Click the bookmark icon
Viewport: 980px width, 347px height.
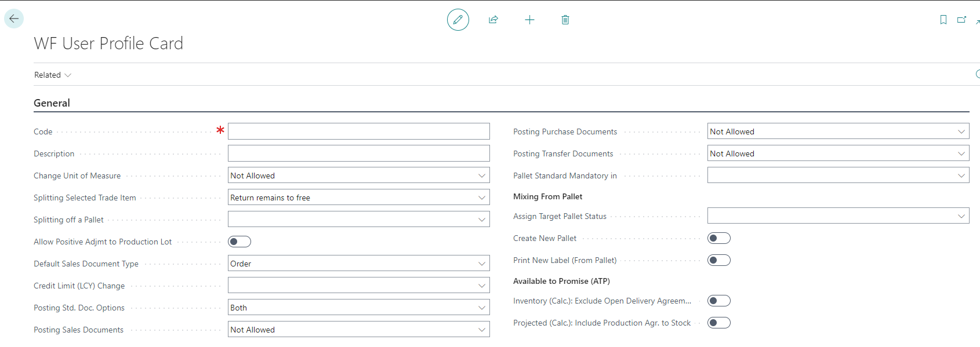(x=943, y=20)
